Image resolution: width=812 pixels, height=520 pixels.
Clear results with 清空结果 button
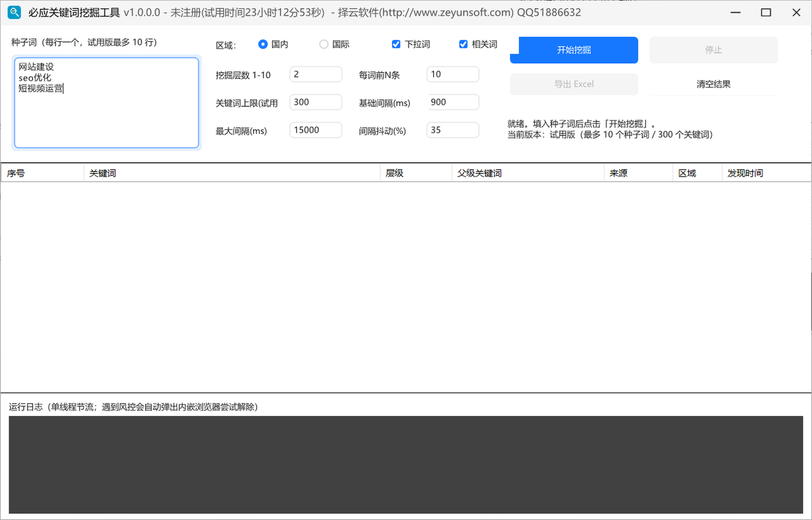coord(713,84)
